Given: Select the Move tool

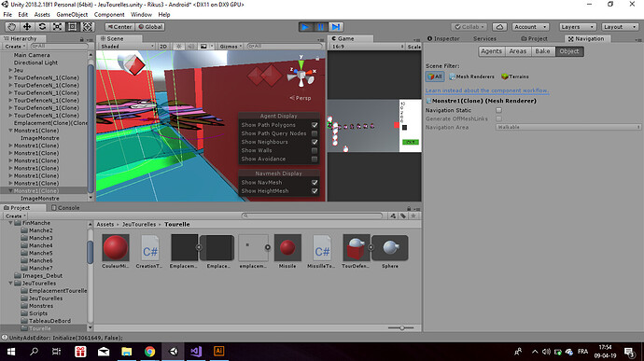Looking at the screenshot, I should coord(27,27).
